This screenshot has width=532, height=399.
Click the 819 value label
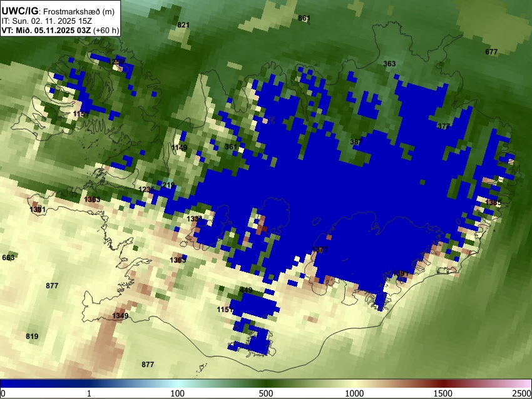32,336
